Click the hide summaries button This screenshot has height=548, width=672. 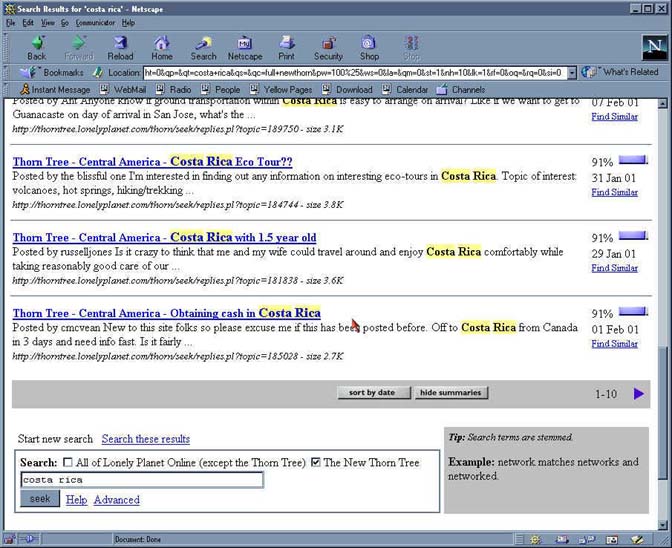(451, 392)
